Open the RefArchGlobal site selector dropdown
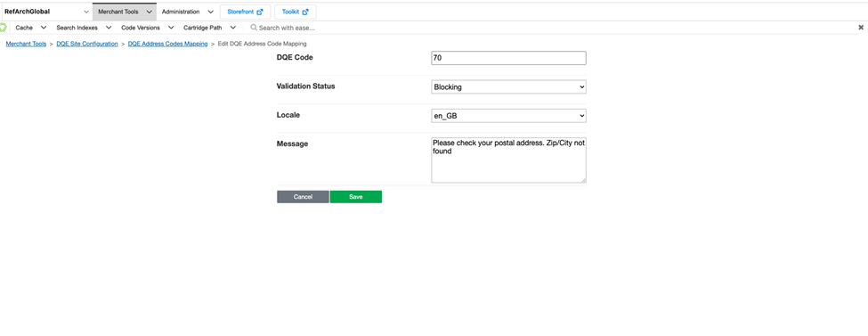This screenshot has height=336, width=868. click(x=46, y=12)
